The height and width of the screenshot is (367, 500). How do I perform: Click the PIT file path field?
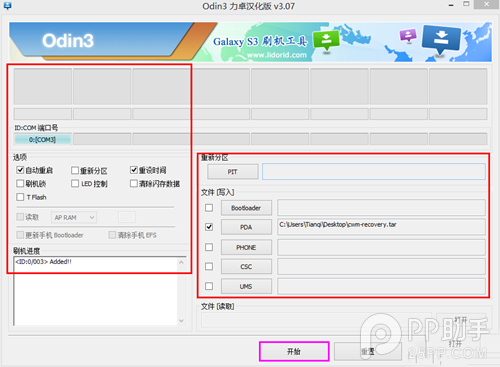tap(374, 171)
